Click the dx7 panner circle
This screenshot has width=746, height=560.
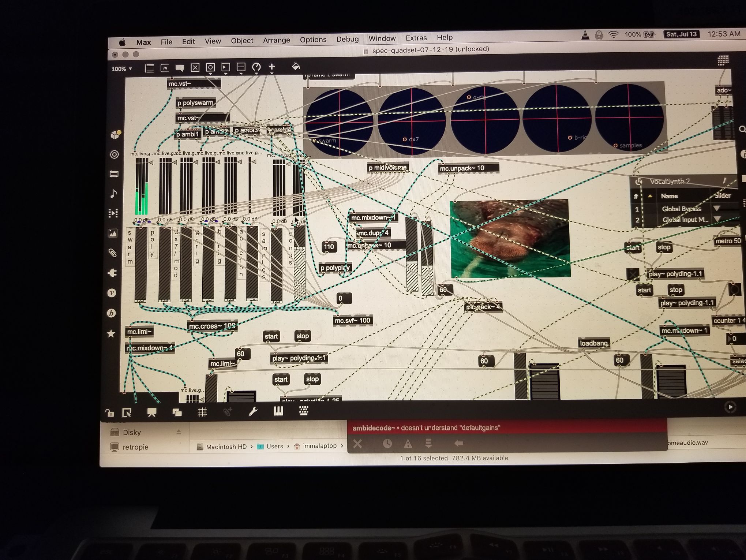(412, 121)
